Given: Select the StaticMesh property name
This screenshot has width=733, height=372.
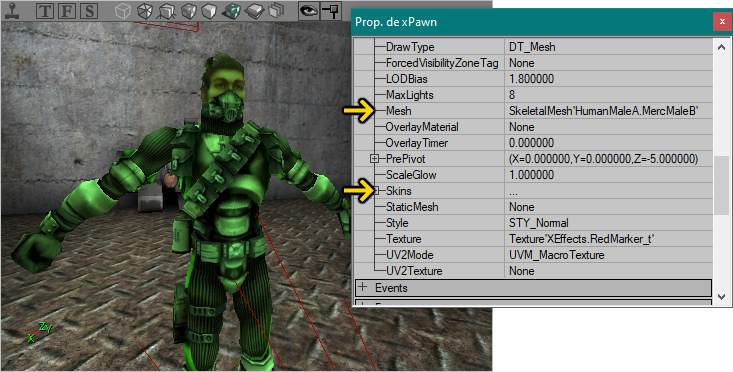Looking at the screenshot, I should pyautogui.click(x=412, y=207).
